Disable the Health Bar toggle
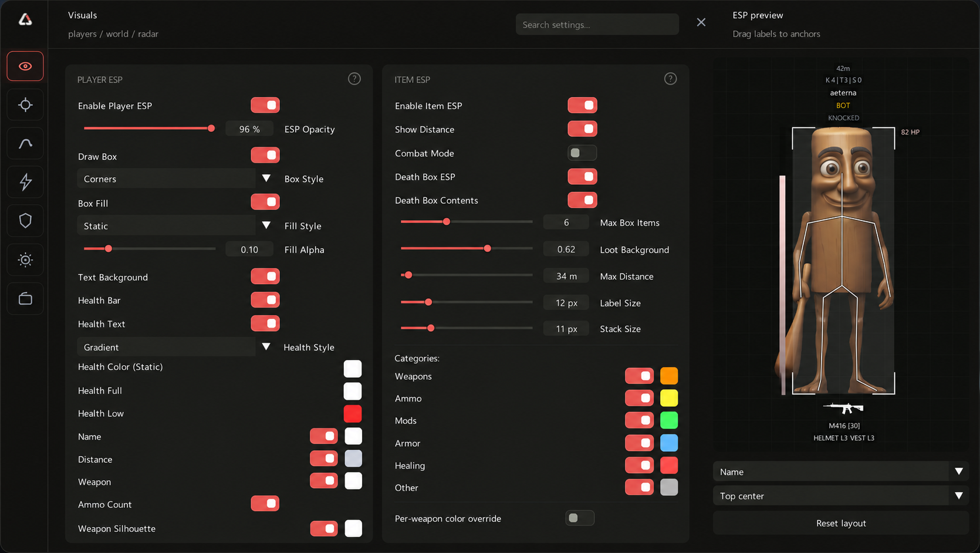980x553 pixels. tap(265, 300)
